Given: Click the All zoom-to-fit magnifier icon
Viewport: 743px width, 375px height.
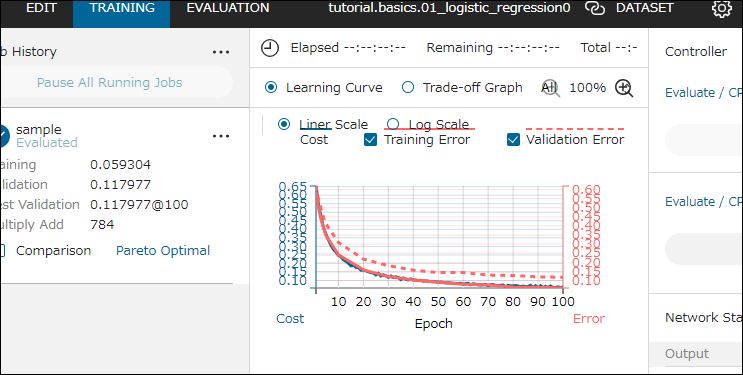Looking at the screenshot, I should click(550, 88).
